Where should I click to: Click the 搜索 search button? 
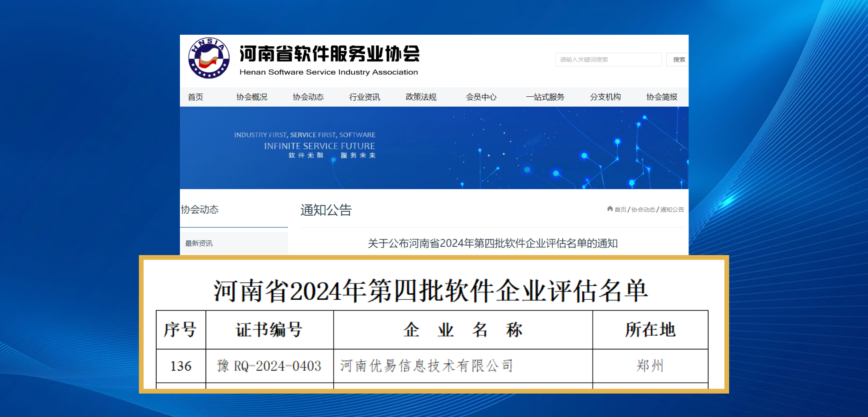click(678, 60)
